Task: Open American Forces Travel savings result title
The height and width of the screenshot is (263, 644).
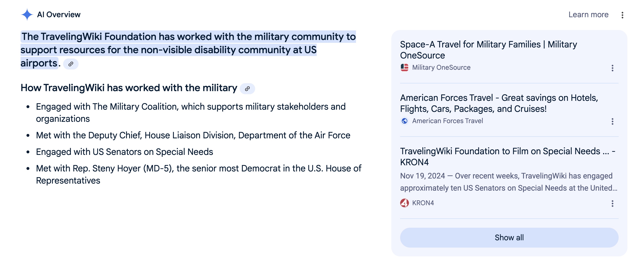Action: [499, 103]
